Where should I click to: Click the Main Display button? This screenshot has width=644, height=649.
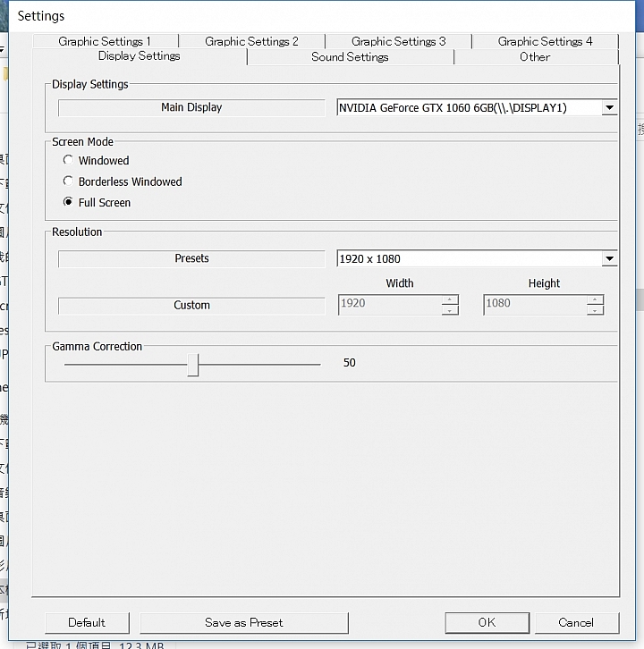(191, 107)
